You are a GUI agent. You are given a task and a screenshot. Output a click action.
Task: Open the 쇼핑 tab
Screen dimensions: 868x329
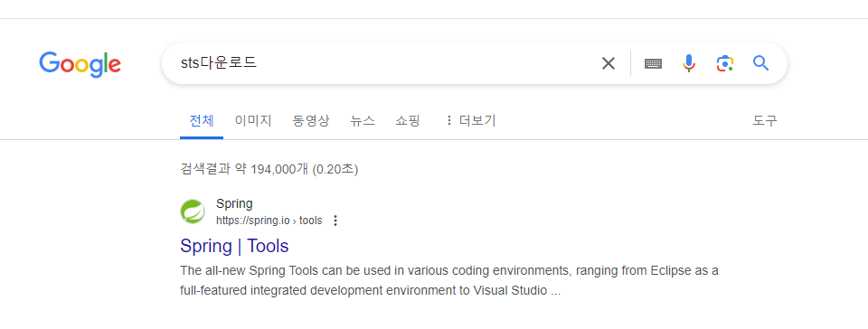pyautogui.click(x=408, y=120)
